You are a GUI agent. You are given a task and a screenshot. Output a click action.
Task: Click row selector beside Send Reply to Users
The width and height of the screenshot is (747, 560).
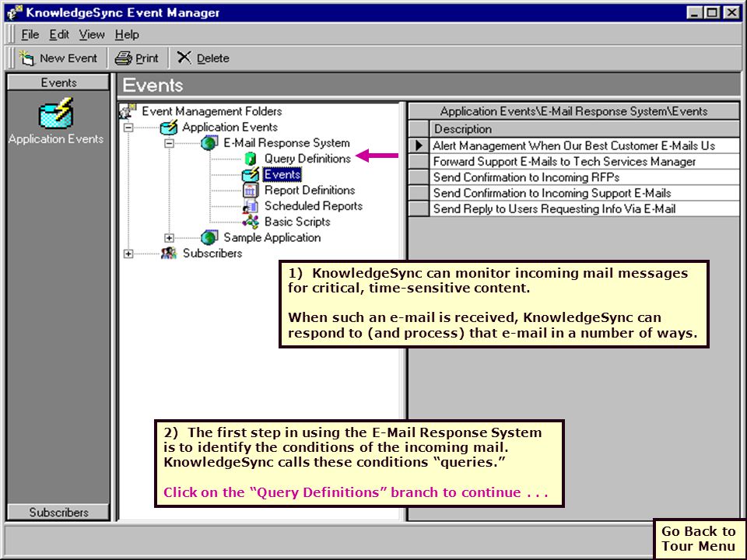point(419,208)
